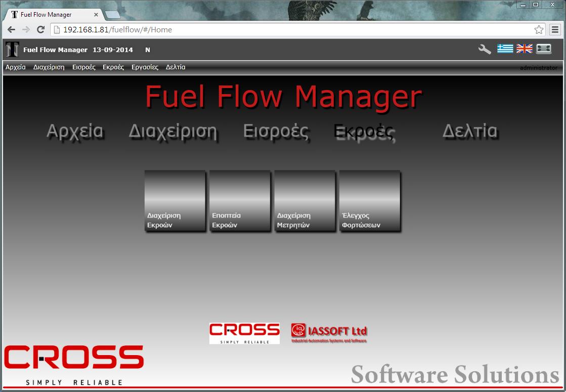Close the Fuel Flow Manager tab
The height and width of the screenshot is (392, 566).
96,15
